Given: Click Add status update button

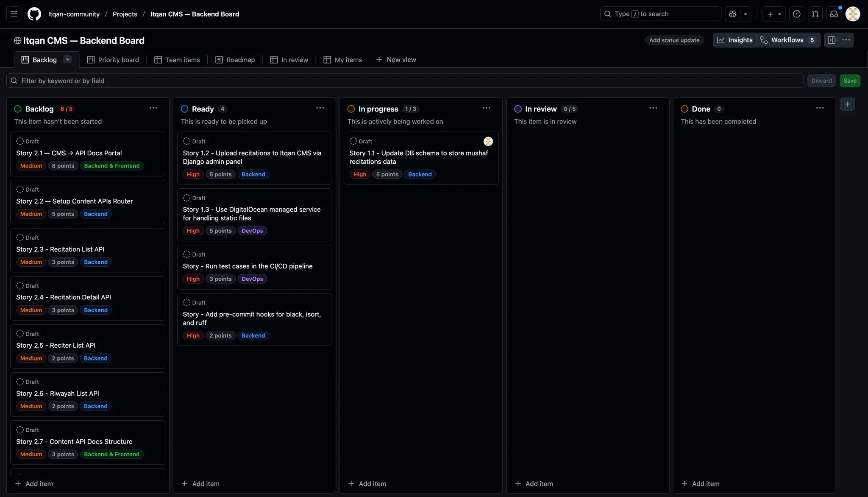Looking at the screenshot, I should (674, 40).
